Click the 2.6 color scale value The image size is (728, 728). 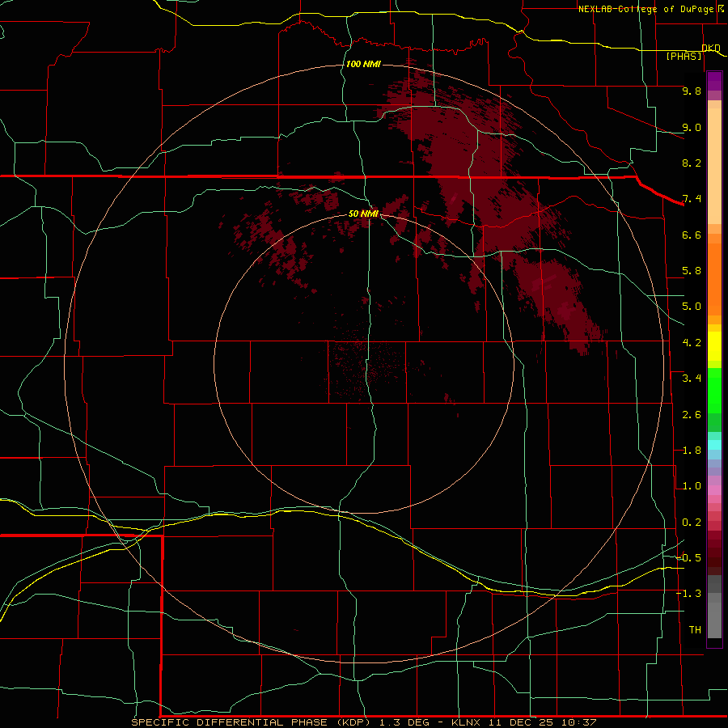[692, 415]
